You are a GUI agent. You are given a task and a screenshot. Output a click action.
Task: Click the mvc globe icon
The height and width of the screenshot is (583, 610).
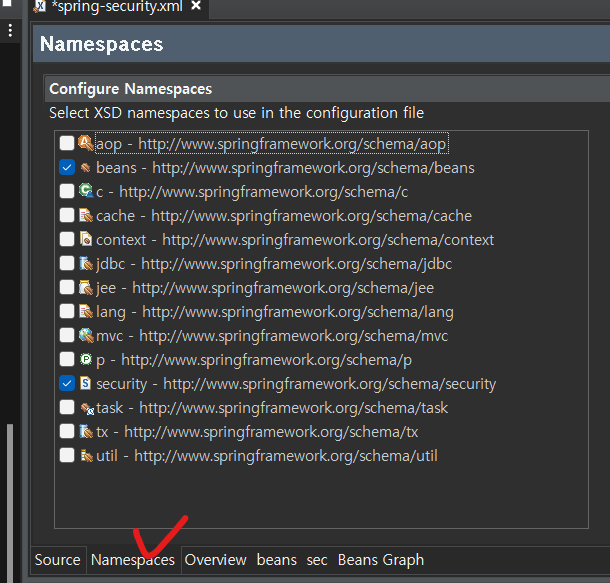86,335
